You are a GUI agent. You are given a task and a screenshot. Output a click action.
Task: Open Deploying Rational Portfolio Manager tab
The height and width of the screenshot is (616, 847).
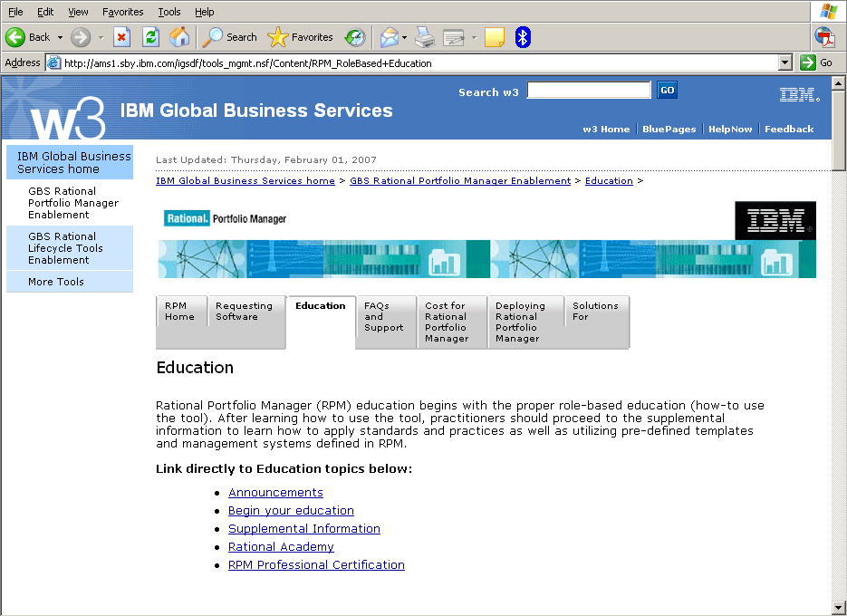525,322
